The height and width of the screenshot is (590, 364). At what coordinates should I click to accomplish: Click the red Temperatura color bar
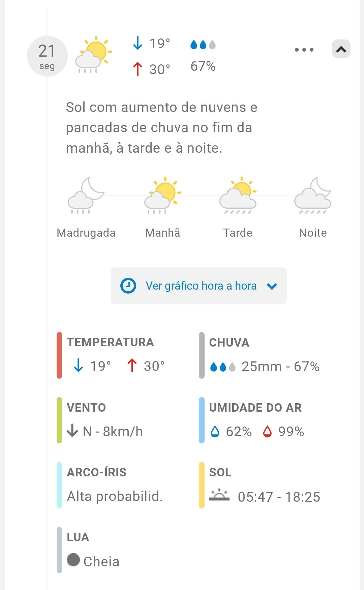pos(59,355)
